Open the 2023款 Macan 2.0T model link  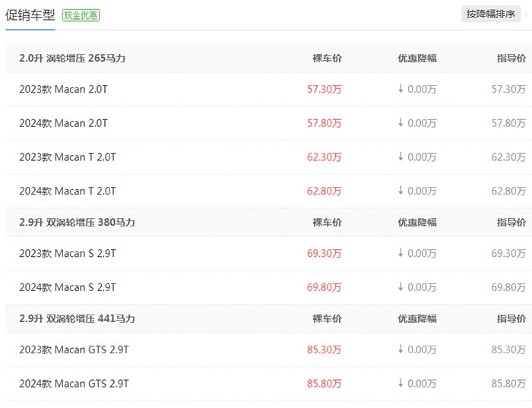tap(63, 89)
